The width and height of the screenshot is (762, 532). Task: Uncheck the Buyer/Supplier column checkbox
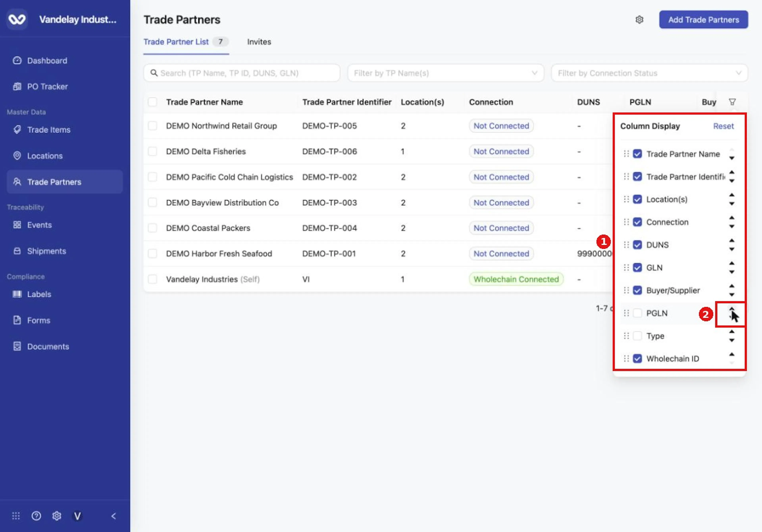pos(637,291)
